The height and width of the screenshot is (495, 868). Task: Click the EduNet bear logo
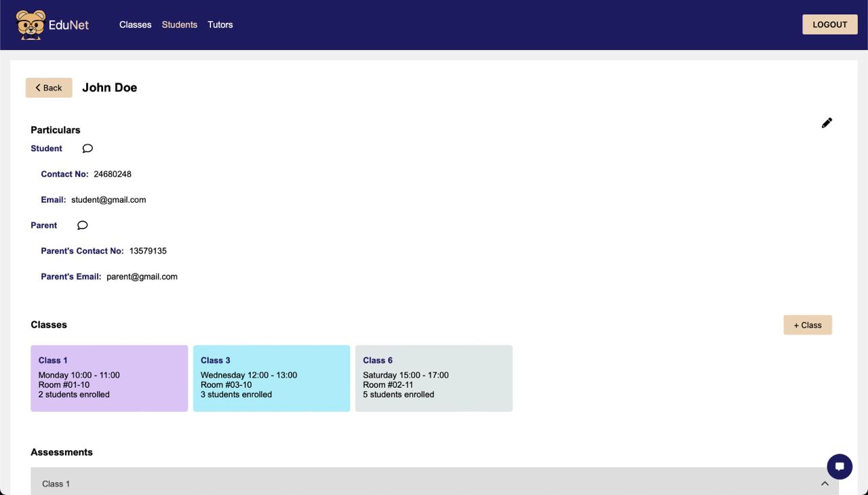click(x=31, y=25)
